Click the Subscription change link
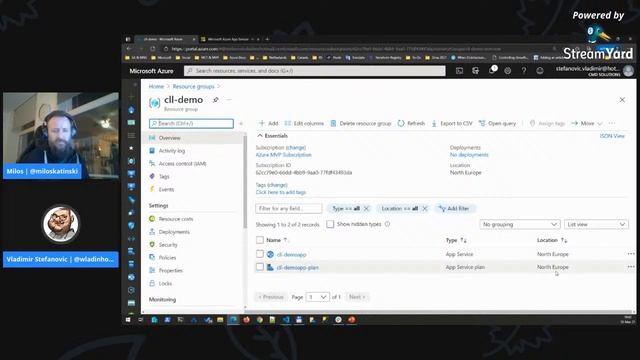 click(x=296, y=147)
